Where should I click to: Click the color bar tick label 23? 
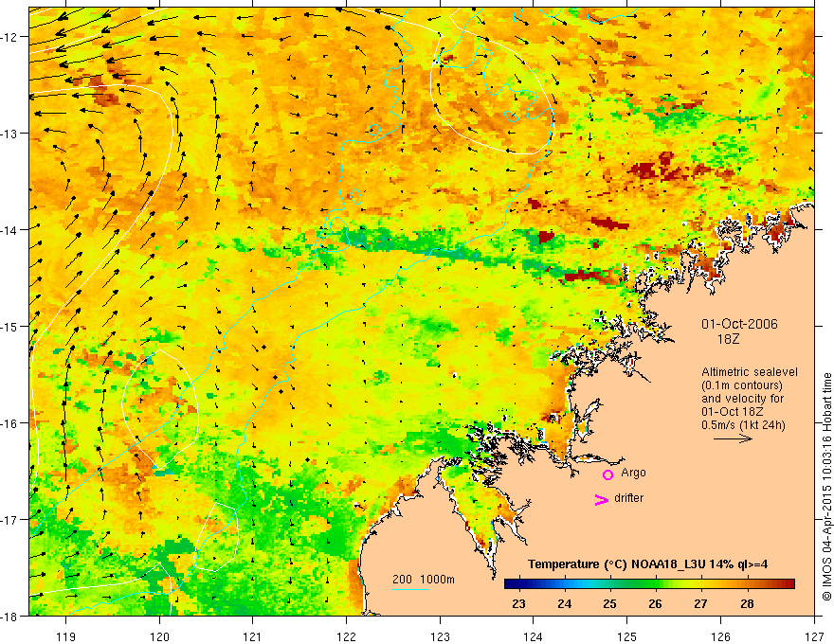[518, 603]
